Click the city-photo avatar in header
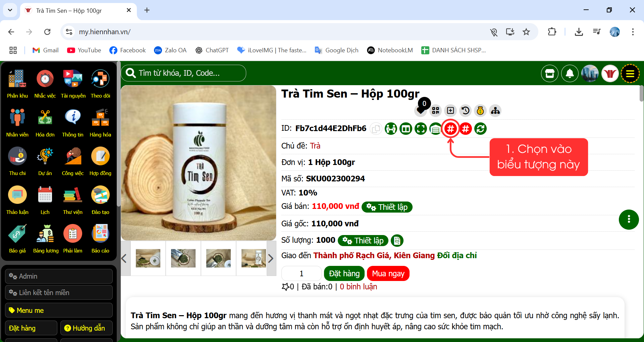644x342 pixels. tap(590, 73)
